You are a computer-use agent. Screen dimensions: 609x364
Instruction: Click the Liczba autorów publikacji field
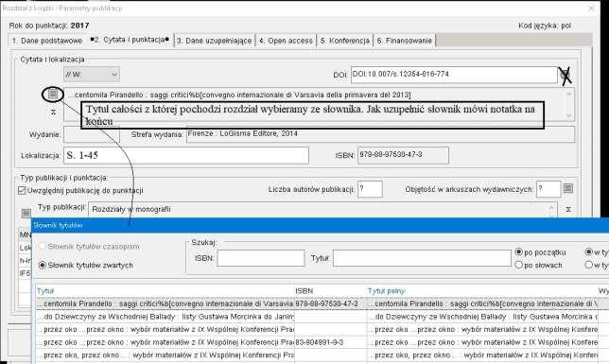tap(370, 189)
